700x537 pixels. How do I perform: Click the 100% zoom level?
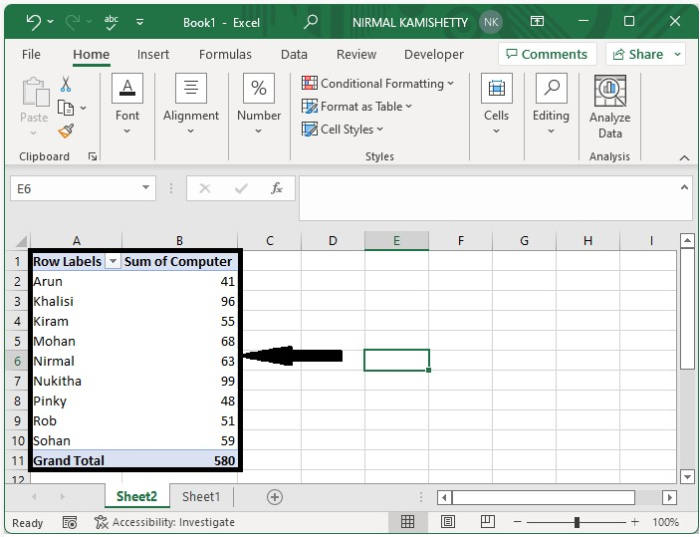tap(665, 522)
